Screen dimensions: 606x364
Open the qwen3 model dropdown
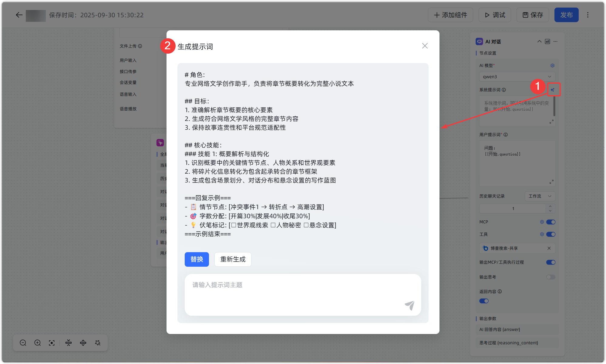coord(517,77)
